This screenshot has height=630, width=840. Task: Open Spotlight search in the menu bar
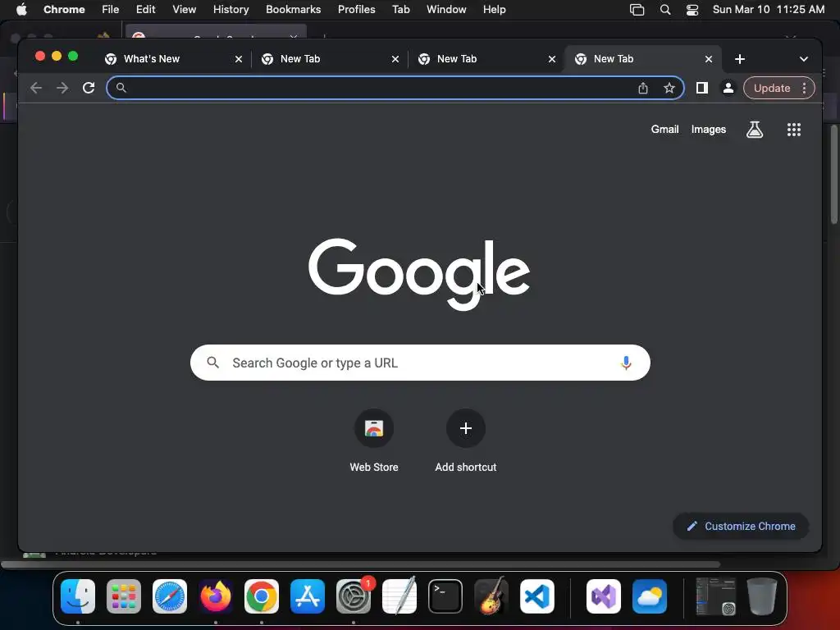click(x=664, y=10)
